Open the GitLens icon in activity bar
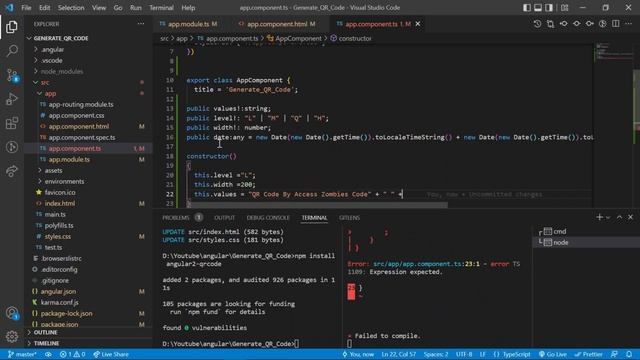This screenshot has width=640, height=360. tap(12, 147)
